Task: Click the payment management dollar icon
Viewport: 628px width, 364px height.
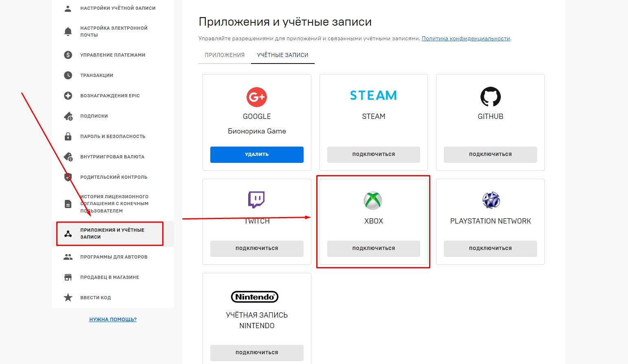Action: 68,55
